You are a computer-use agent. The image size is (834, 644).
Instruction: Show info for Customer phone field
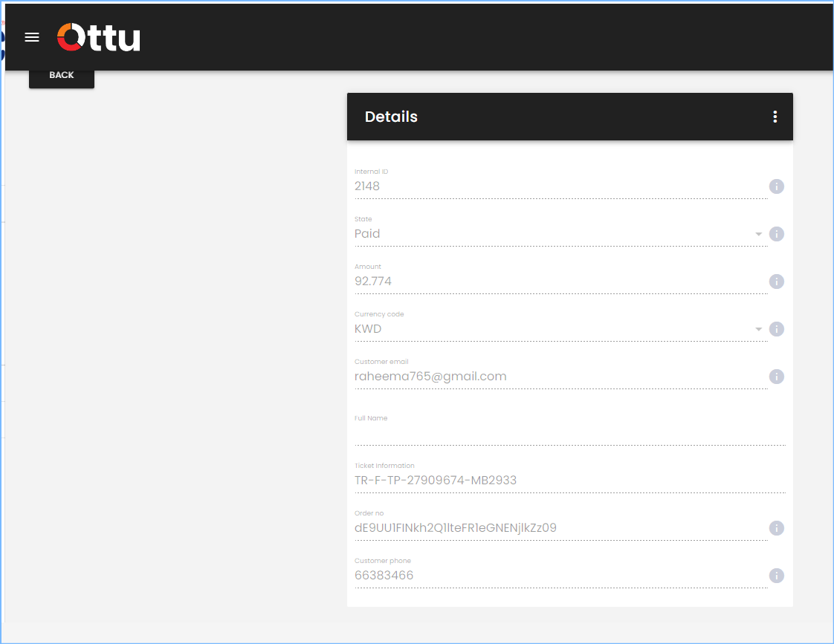click(x=777, y=576)
